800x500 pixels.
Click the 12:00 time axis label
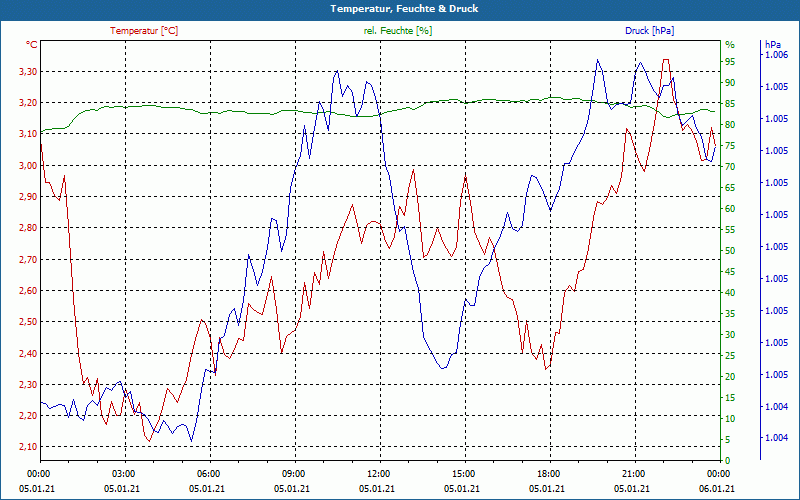click(379, 474)
